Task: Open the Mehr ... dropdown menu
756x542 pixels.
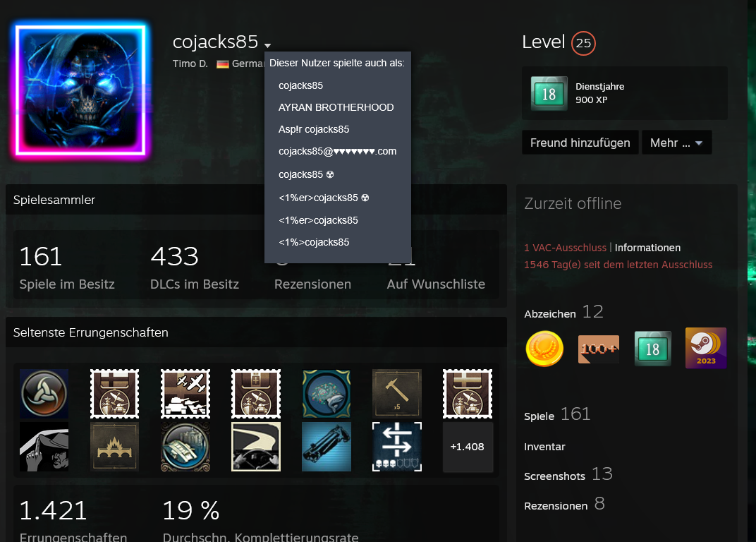Action: [676, 143]
